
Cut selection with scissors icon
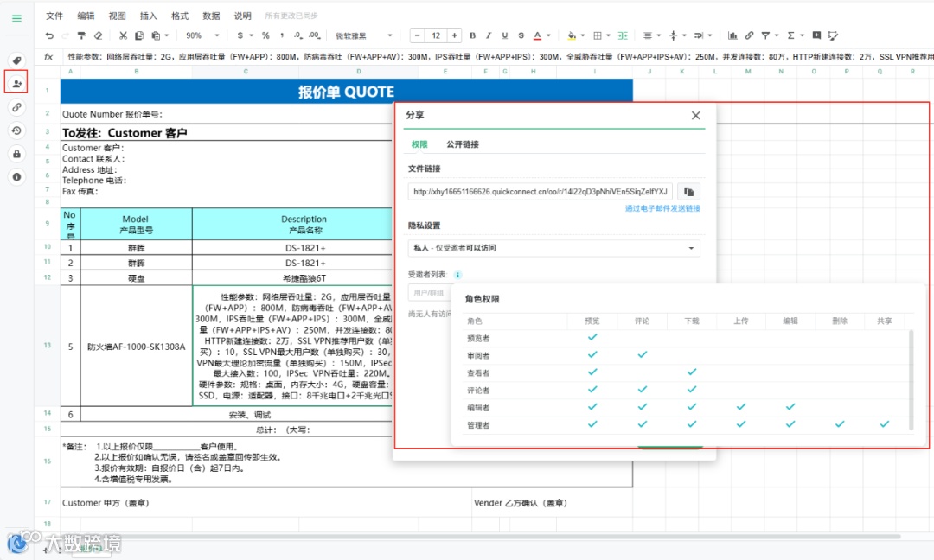coord(123,35)
